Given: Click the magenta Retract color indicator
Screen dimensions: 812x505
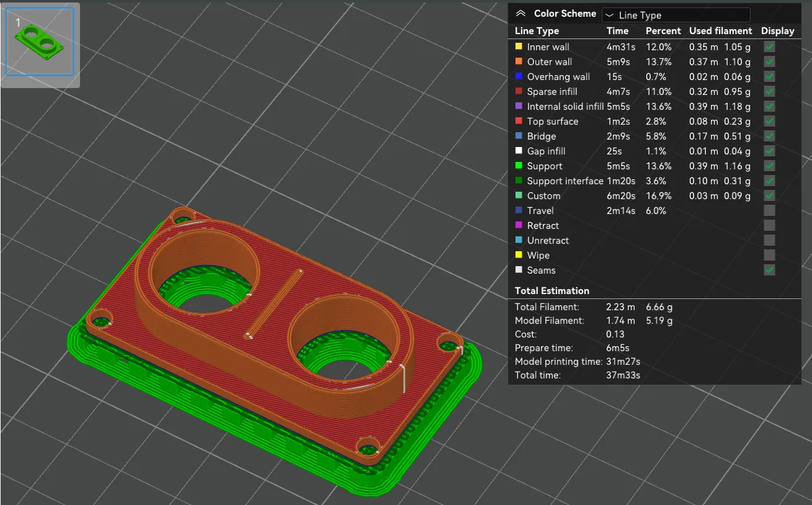Looking at the screenshot, I should 519,225.
